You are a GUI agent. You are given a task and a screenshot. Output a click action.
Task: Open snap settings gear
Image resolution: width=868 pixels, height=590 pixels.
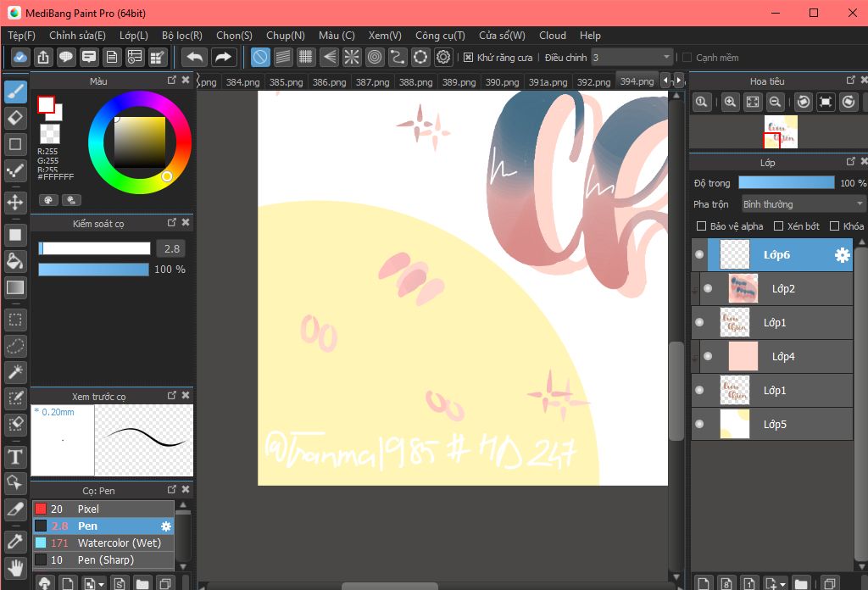pyautogui.click(x=443, y=57)
